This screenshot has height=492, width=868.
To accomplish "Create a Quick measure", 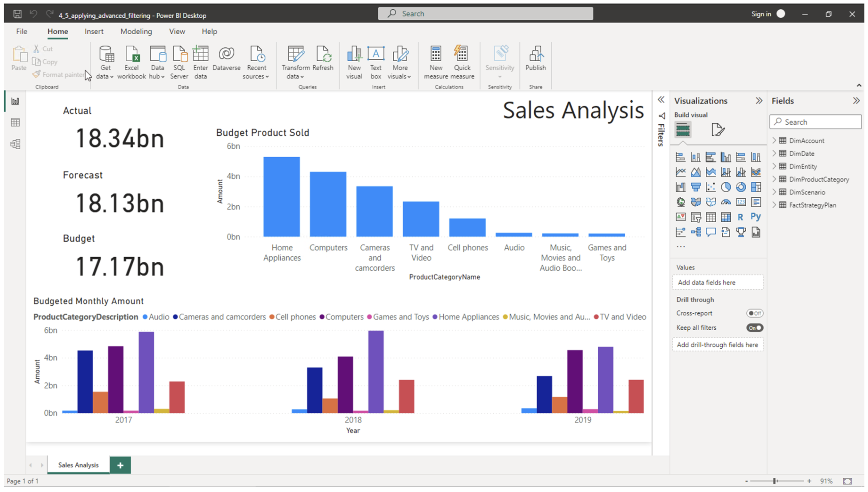I will [462, 62].
